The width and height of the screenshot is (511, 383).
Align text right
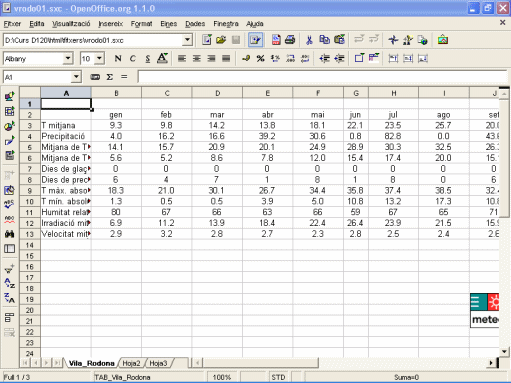[211, 59]
